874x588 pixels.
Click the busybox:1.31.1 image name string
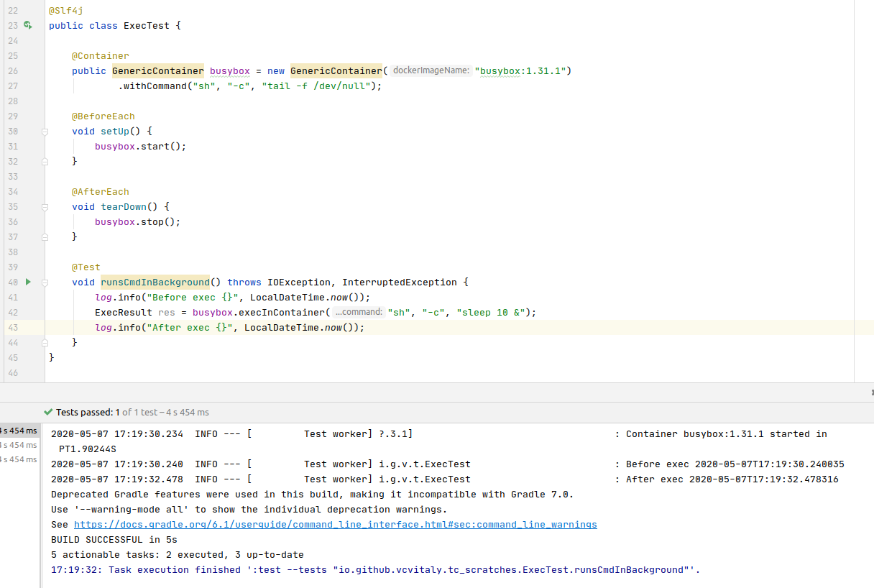click(x=520, y=70)
